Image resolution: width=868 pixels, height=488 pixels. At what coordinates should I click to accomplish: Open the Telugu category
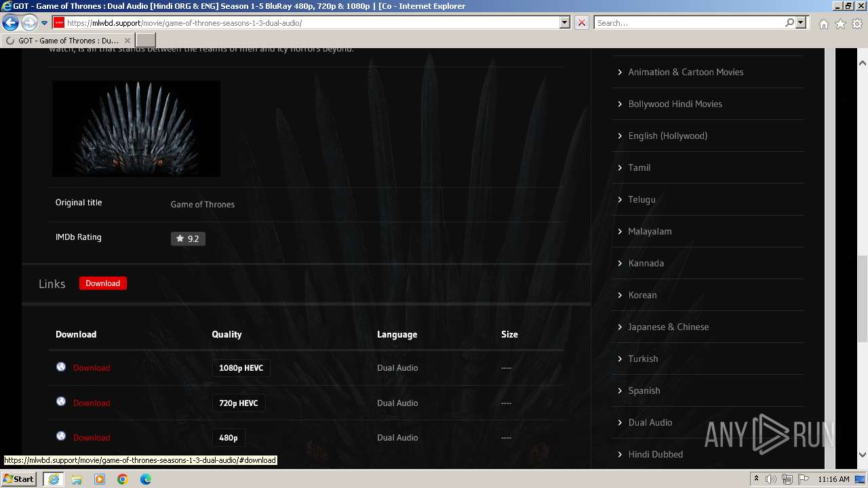click(642, 199)
